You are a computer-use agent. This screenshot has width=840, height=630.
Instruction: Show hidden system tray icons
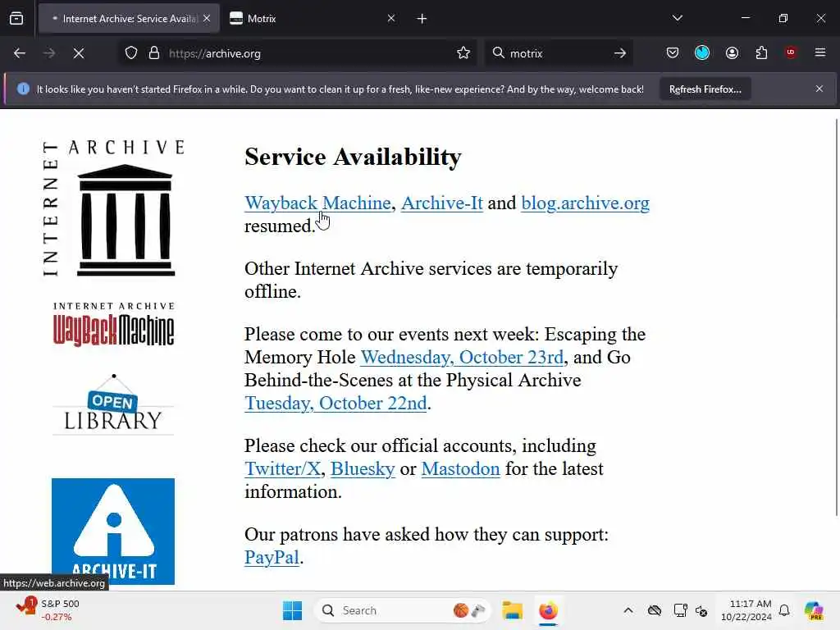[x=628, y=610]
